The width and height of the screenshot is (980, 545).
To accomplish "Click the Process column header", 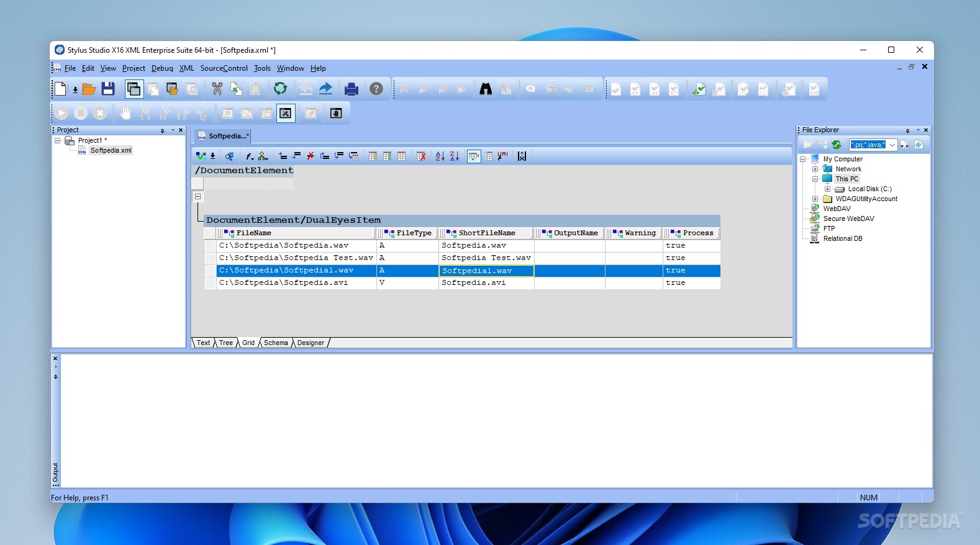I will [x=692, y=233].
